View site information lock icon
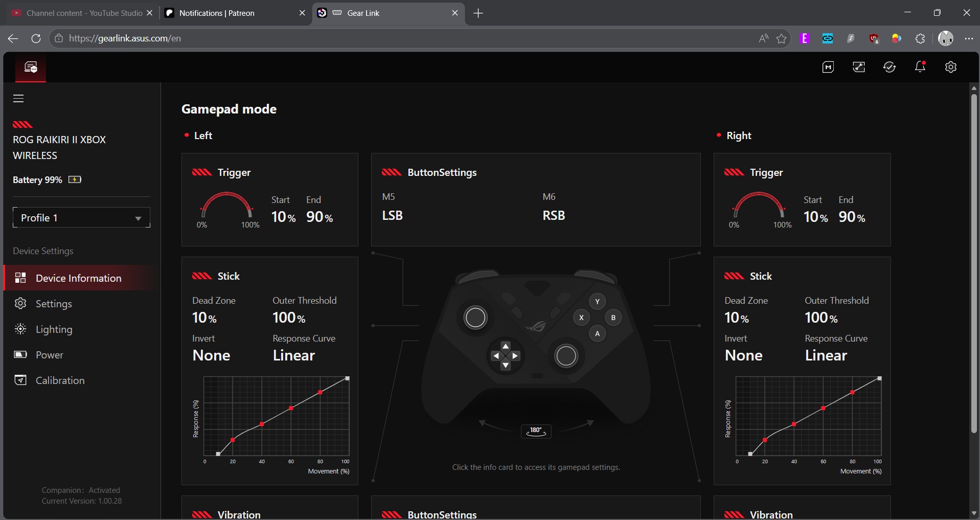Screen dimensions: 980x520 point(59,38)
